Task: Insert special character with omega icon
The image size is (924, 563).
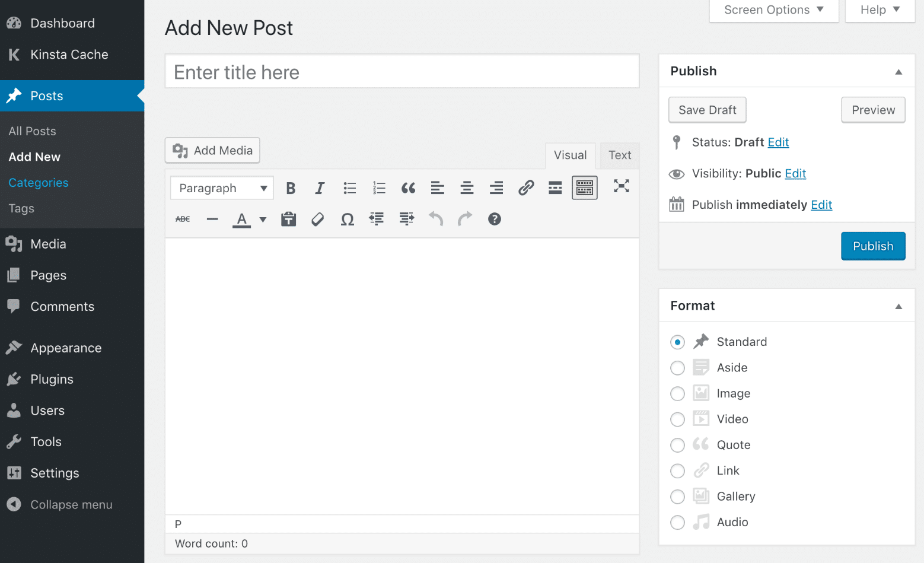Action: [x=348, y=220]
